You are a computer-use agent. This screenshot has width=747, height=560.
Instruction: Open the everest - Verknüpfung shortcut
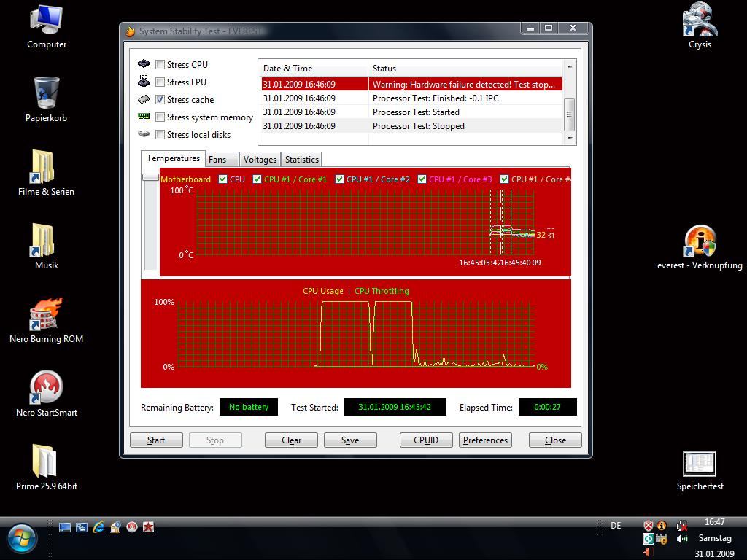click(700, 246)
